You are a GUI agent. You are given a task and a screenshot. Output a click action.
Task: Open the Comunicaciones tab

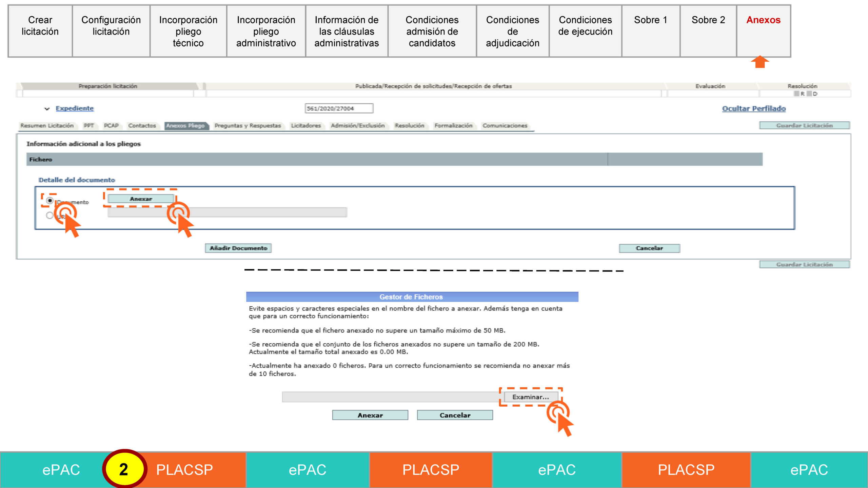505,126
